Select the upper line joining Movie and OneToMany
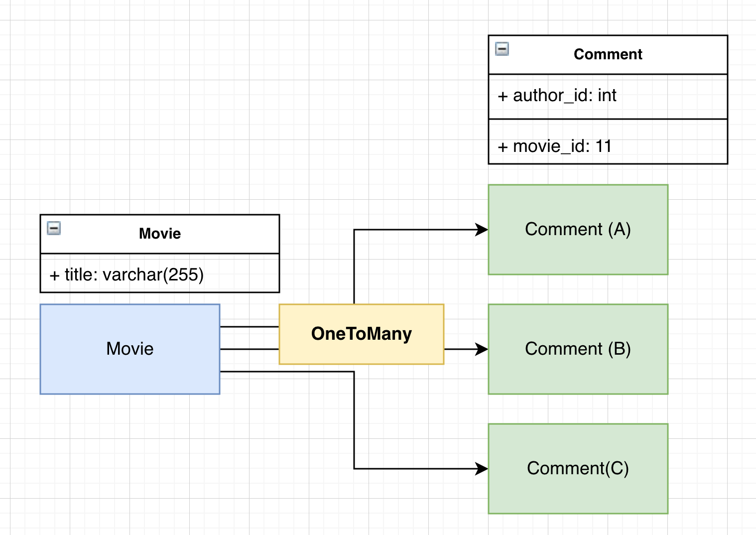This screenshot has height=535, width=756. pyautogui.click(x=249, y=327)
